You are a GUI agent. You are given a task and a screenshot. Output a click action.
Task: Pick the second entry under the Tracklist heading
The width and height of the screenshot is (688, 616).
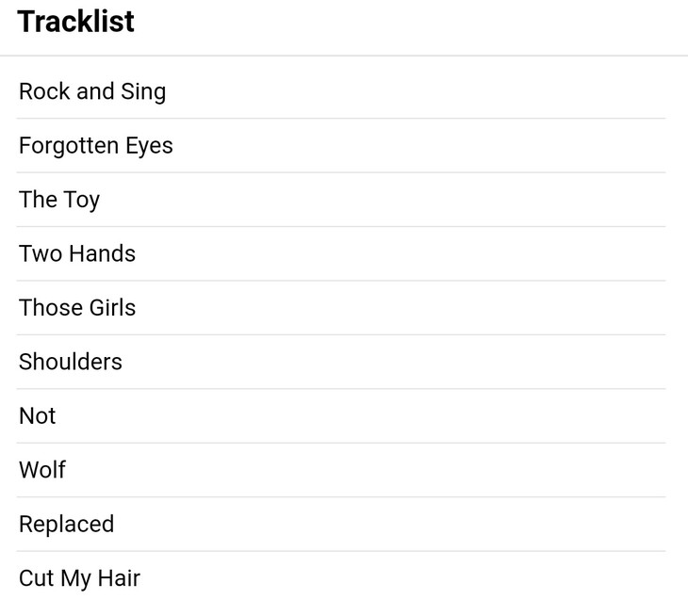point(96,146)
